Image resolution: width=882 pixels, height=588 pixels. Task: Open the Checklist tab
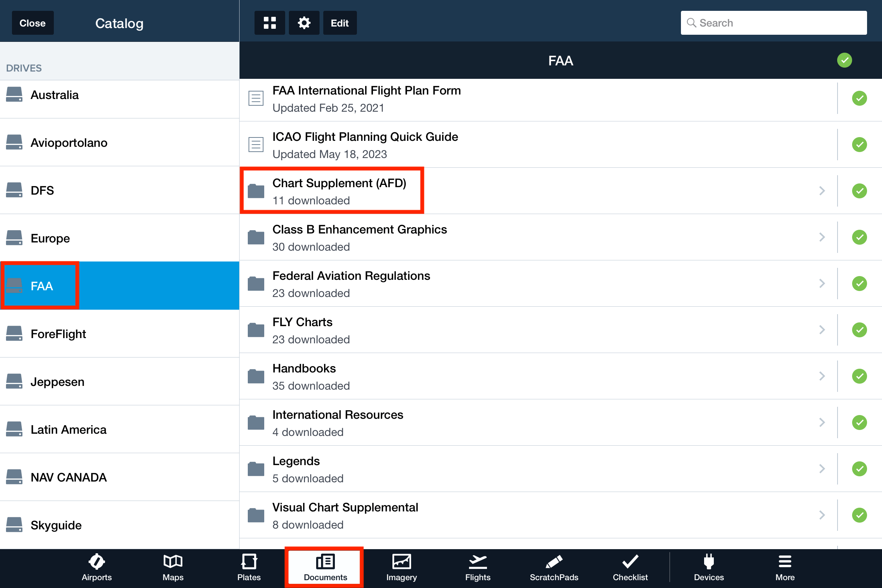tap(630, 568)
